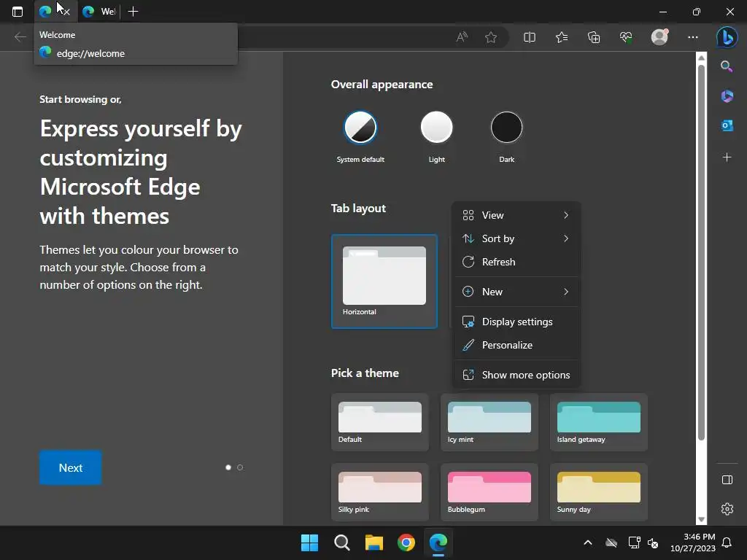This screenshot has height=560, width=747.
Task: Close the first Welcome tab
Action: pos(66,12)
